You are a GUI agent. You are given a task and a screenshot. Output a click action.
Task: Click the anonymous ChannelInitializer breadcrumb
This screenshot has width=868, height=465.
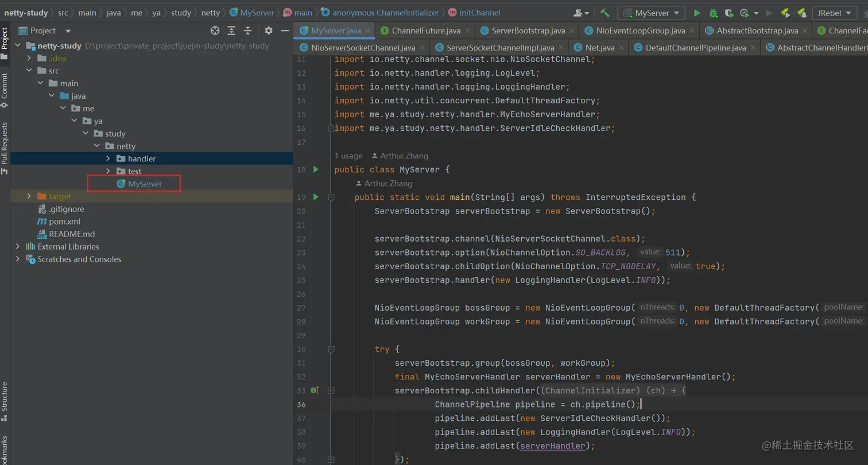379,13
